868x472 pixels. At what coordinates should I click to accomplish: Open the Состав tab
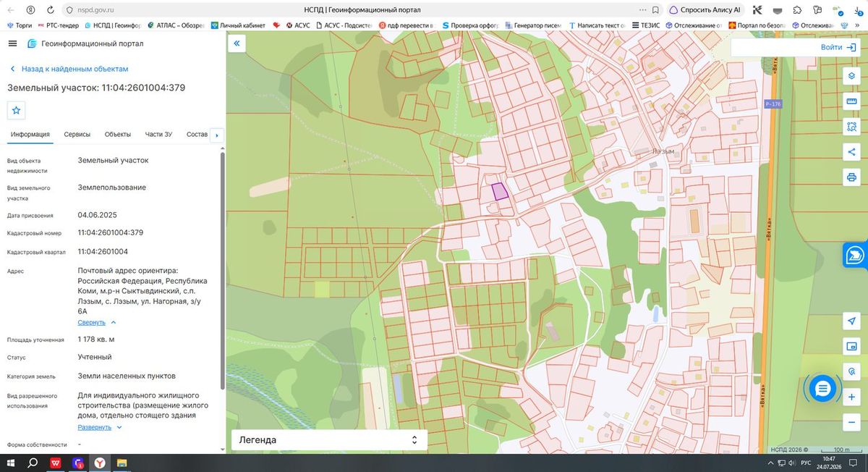coord(197,135)
